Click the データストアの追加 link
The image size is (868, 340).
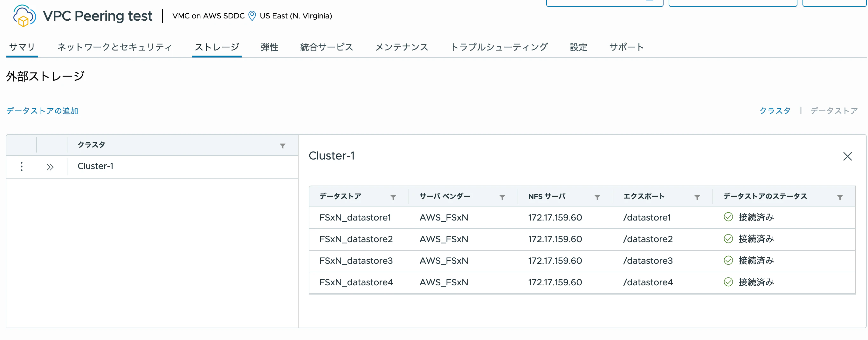tap(42, 111)
